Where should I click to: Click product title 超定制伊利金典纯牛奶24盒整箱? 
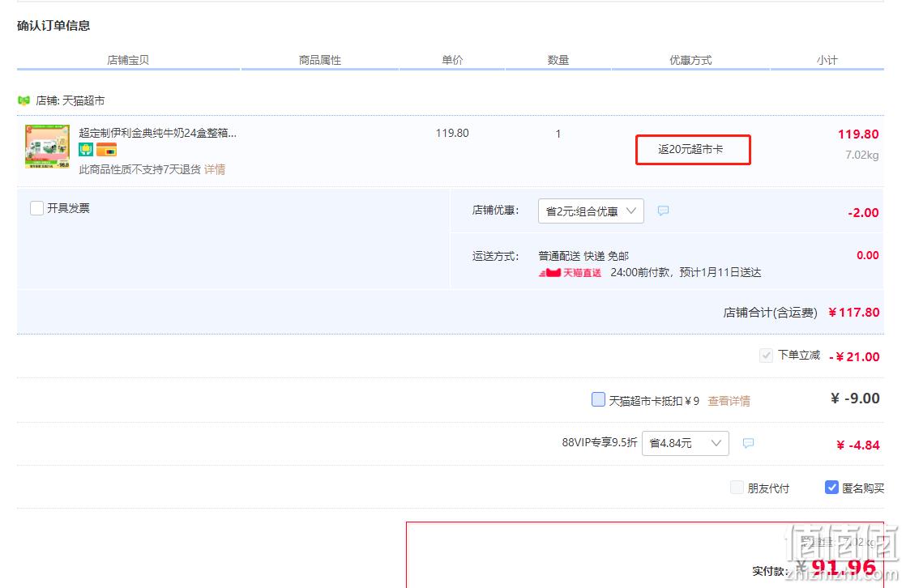click(x=158, y=133)
